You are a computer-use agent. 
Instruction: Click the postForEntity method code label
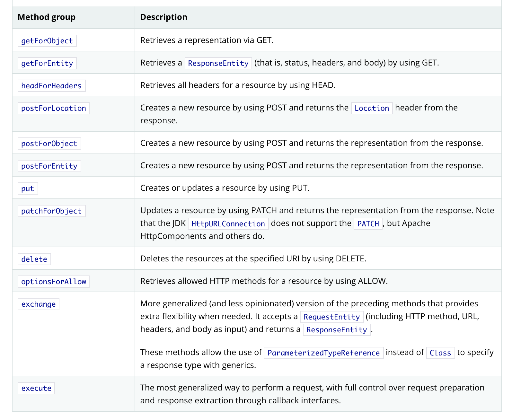tap(49, 166)
